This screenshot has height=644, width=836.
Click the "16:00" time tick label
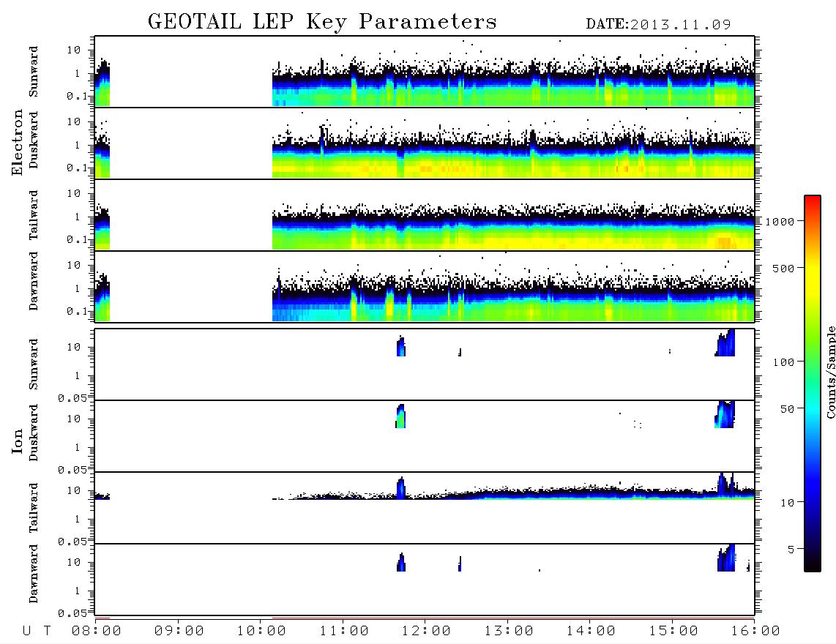tap(755, 631)
